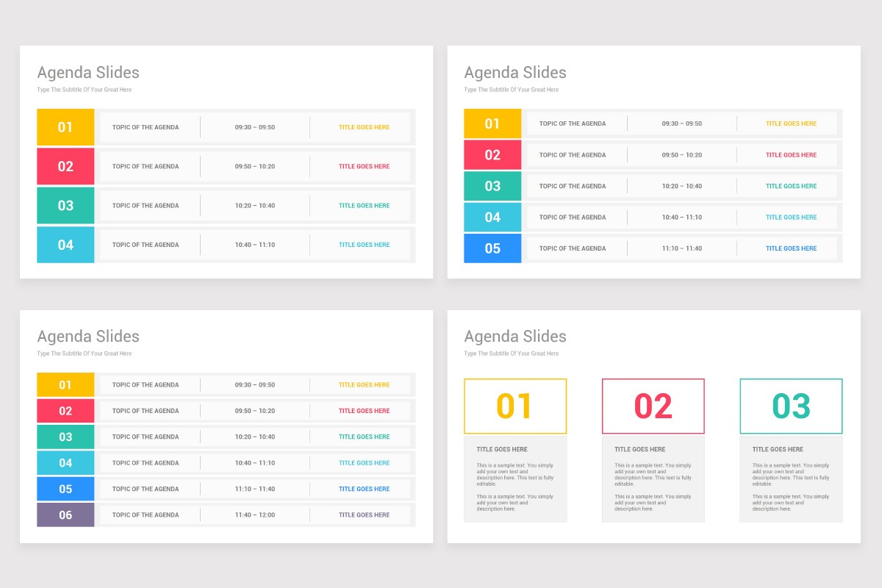The width and height of the screenshot is (882, 588).
Task: Click the yellow 01 block in the four-row agenda slide
Action: point(65,127)
